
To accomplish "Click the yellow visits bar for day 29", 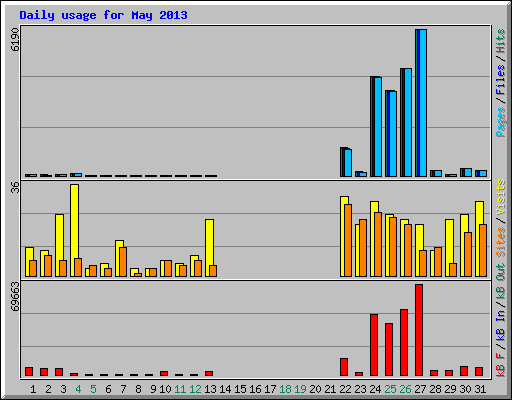I will click(449, 241).
